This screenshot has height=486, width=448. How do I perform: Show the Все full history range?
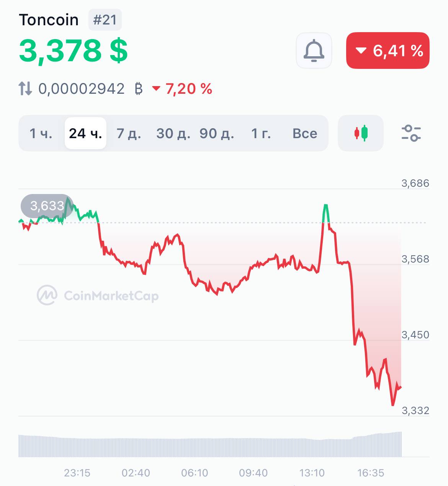(x=305, y=133)
